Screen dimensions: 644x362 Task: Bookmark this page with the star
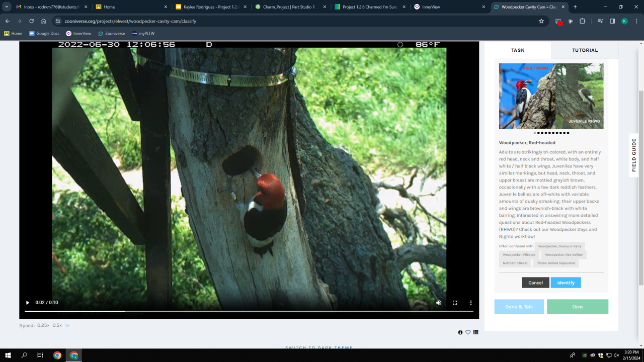click(541, 21)
